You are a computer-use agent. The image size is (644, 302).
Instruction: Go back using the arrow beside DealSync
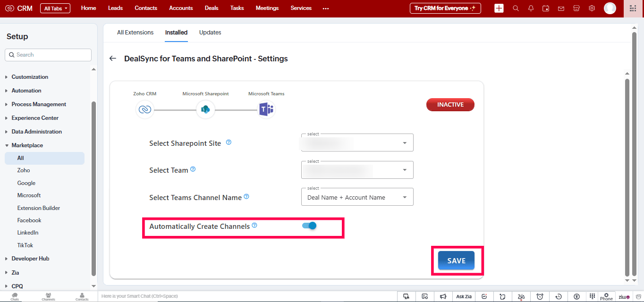point(112,59)
